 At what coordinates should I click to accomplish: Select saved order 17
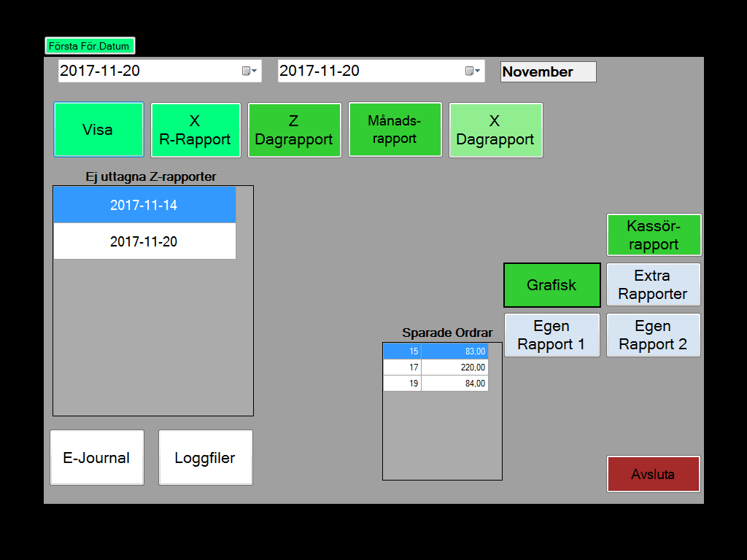click(402, 367)
